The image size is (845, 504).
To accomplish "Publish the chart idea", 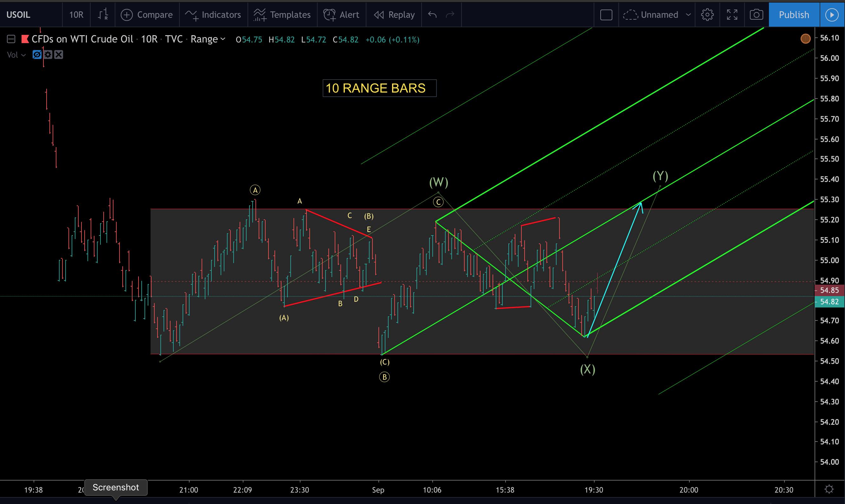I will (794, 15).
